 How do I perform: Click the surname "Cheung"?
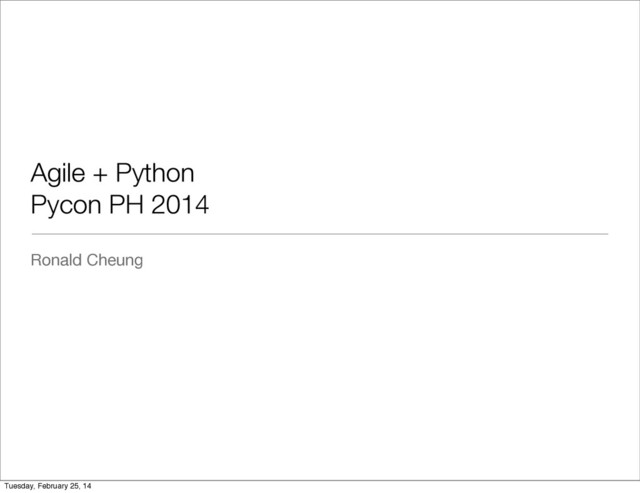tap(116, 261)
